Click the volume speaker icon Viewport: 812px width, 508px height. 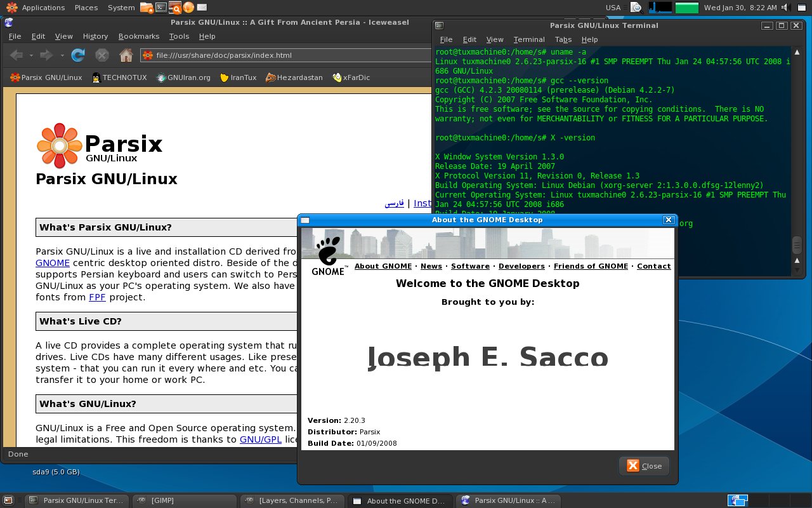tap(786, 8)
